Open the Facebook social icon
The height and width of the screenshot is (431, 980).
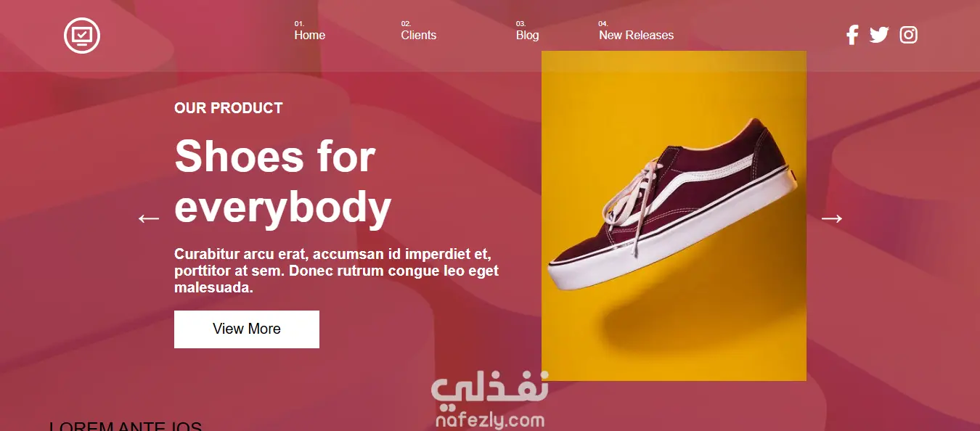(x=852, y=35)
